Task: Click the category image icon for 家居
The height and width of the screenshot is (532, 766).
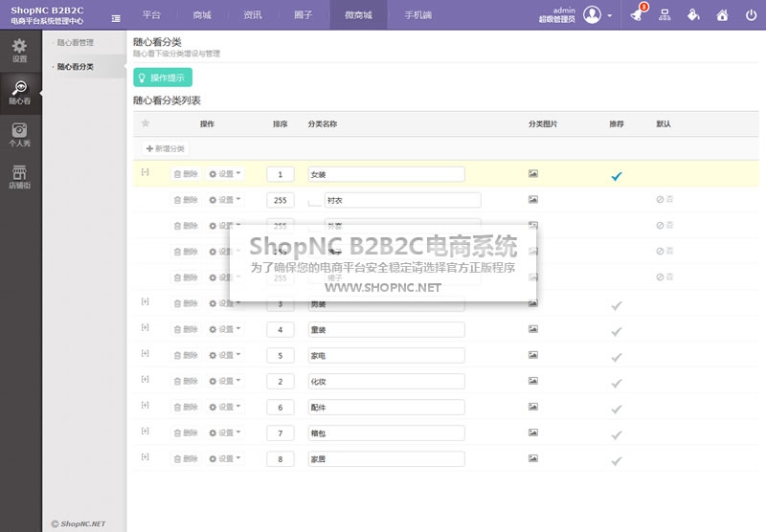Action: (x=533, y=458)
